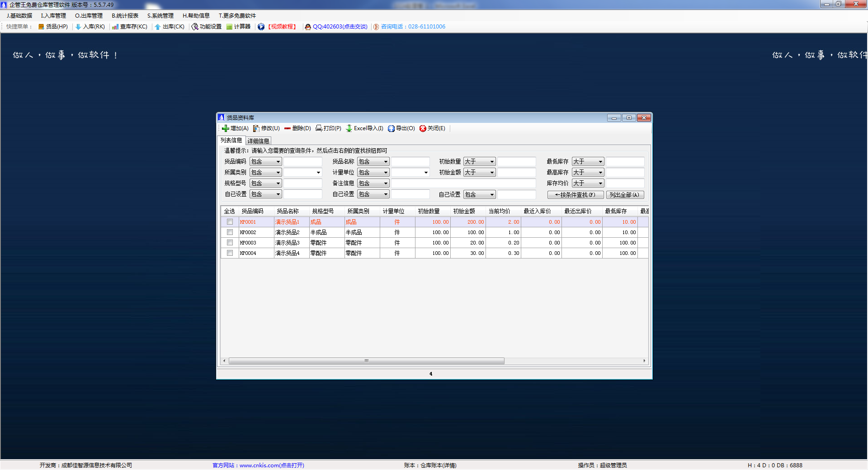868x470 pixels.
Task: Open the 初始金额 comparison dropdown
Action: (480, 172)
